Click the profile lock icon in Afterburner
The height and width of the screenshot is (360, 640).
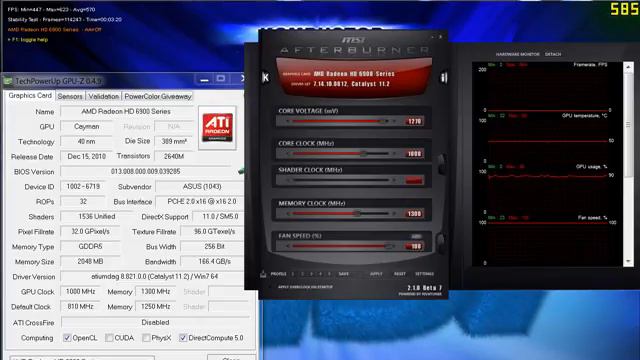pos(263,274)
